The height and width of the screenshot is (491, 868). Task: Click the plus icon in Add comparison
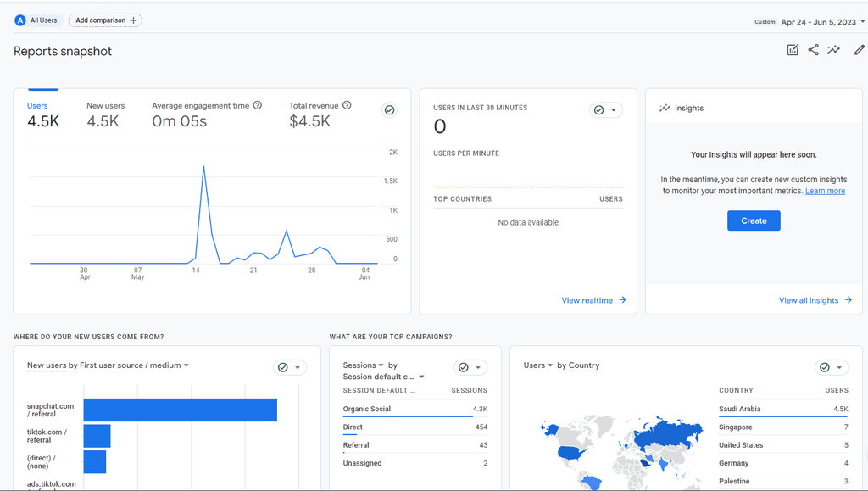[133, 20]
